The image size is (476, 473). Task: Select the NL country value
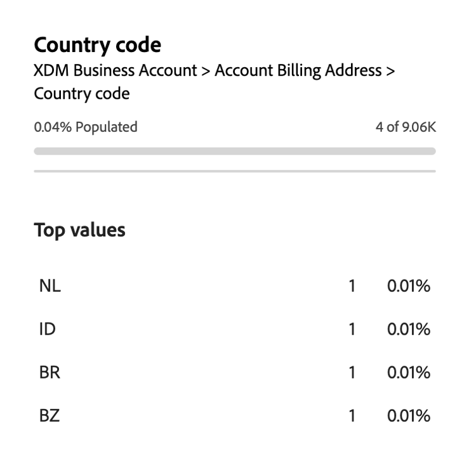pyautogui.click(x=50, y=286)
